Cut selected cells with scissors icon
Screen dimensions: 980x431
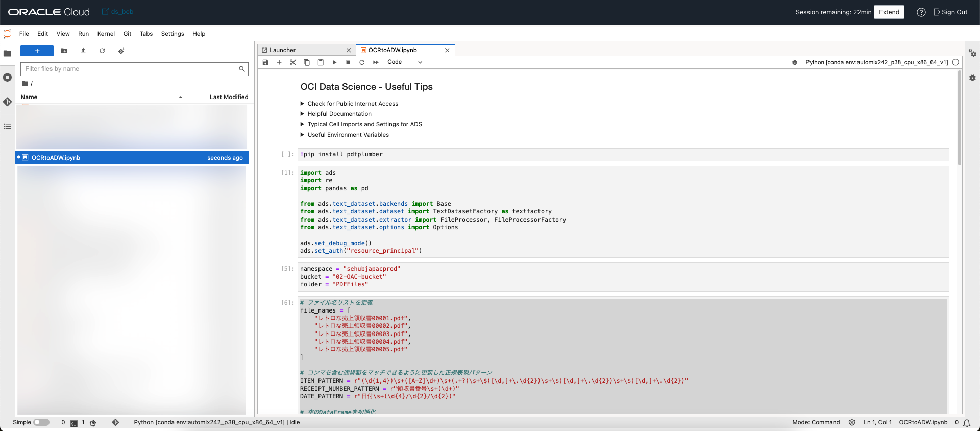(293, 62)
